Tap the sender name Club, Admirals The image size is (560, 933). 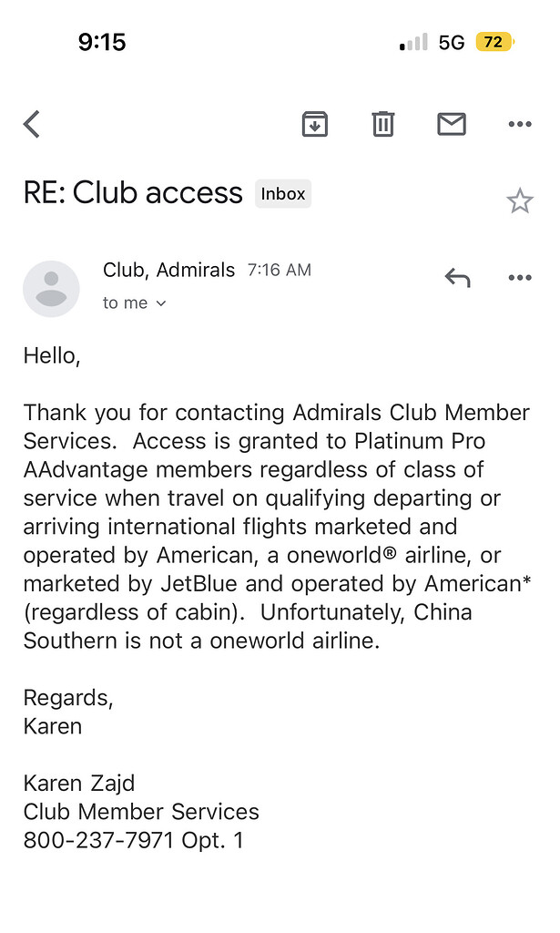[168, 271]
